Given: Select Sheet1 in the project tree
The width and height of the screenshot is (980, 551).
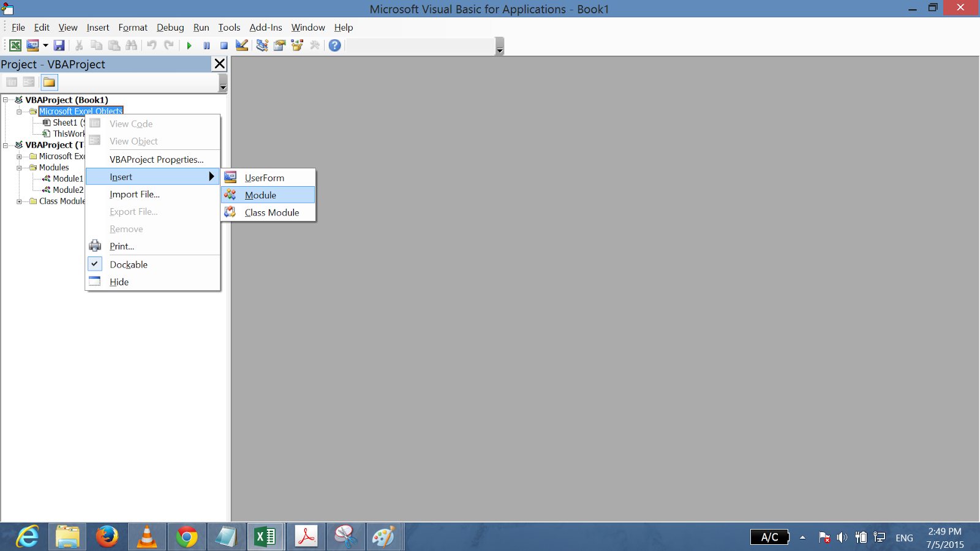Looking at the screenshot, I should coord(64,122).
